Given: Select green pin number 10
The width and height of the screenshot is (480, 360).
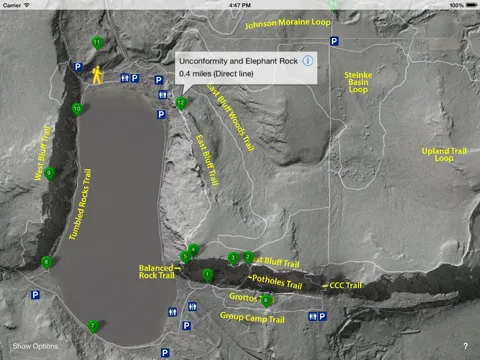Looking at the screenshot, I should coord(77,109).
